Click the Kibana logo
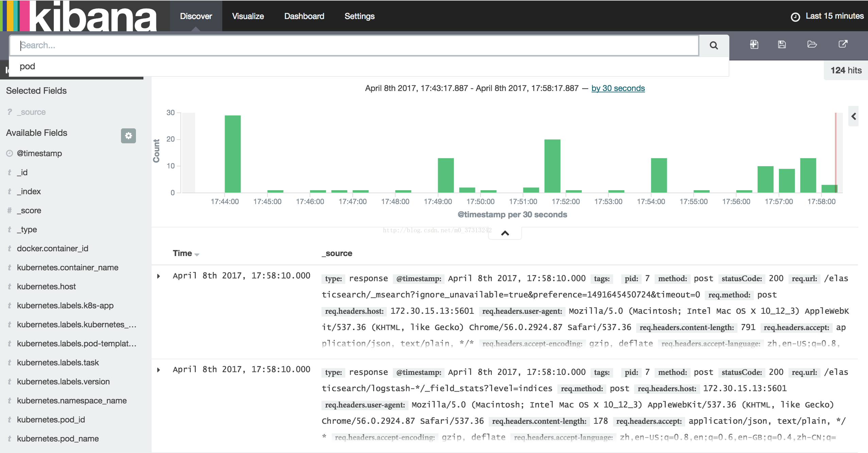The height and width of the screenshot is (453, 868). [x=79, y=16]
